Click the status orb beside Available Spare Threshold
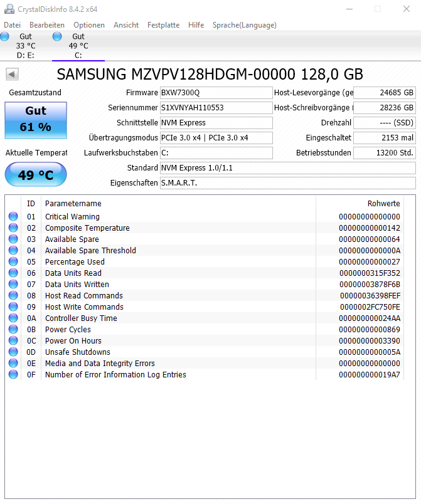Image resolution: width=421 pixels, height=504 pixels. pyautogui.click(x=13, y=250)
